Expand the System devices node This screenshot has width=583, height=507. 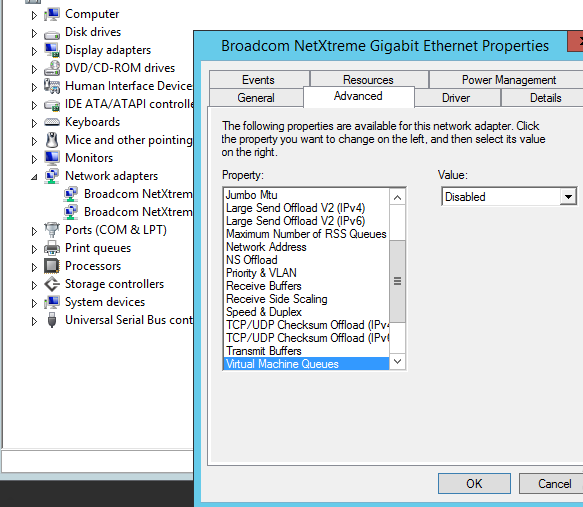pyautogui.click(x=34, y=303)
